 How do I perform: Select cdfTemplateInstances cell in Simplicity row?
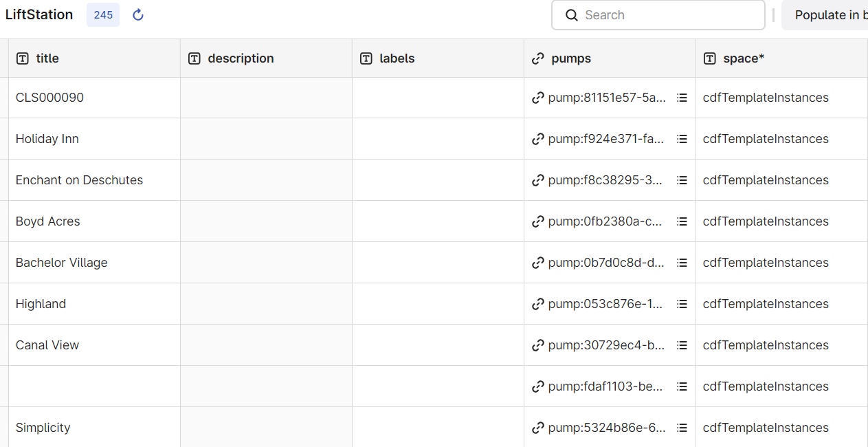781,428
